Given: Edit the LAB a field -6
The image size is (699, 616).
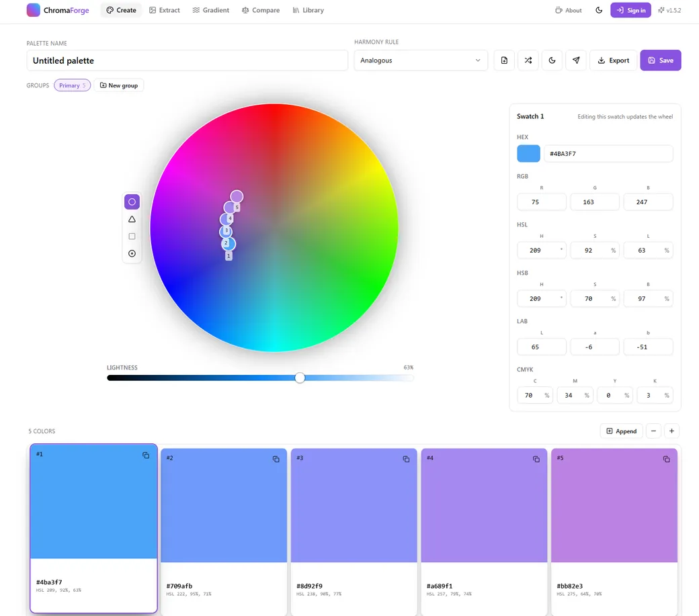Looking at the screenshot, I should point(595,347).
